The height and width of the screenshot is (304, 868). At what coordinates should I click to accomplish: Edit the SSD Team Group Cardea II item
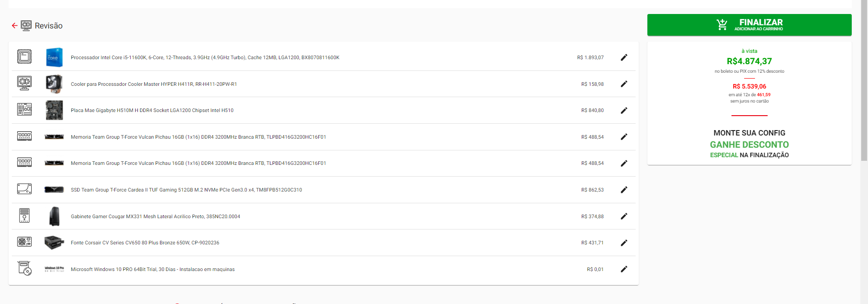pos(624,190)
